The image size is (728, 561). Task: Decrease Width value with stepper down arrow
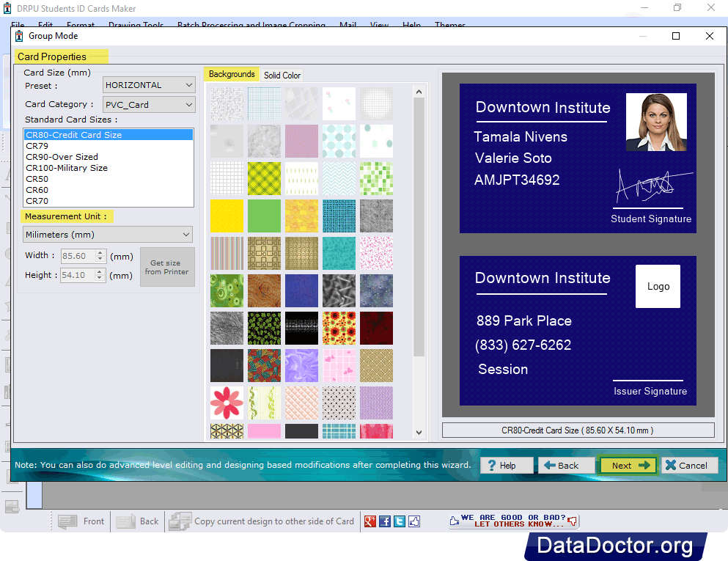pos(100,259)
